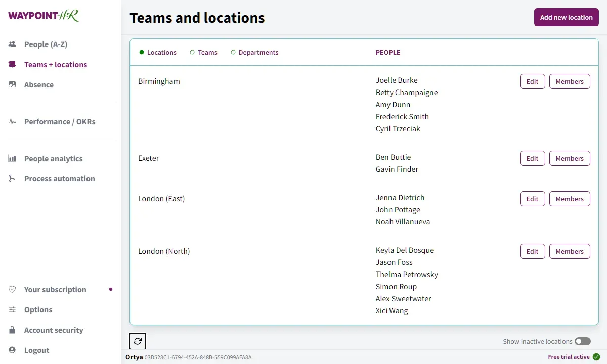This screenshot has height=364, width=607.
Task: Open Absence via its sidebar icon
Action: (x=12, y=84)
